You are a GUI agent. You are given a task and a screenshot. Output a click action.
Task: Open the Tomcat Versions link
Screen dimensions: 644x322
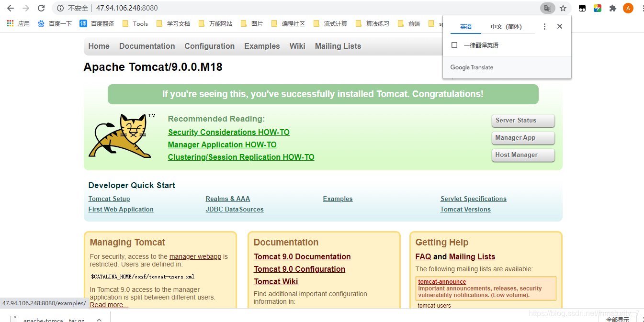465,209
